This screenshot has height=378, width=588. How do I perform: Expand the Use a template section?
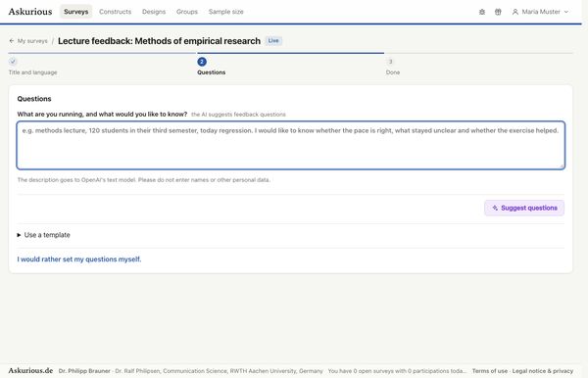click(x=43, y=235)
